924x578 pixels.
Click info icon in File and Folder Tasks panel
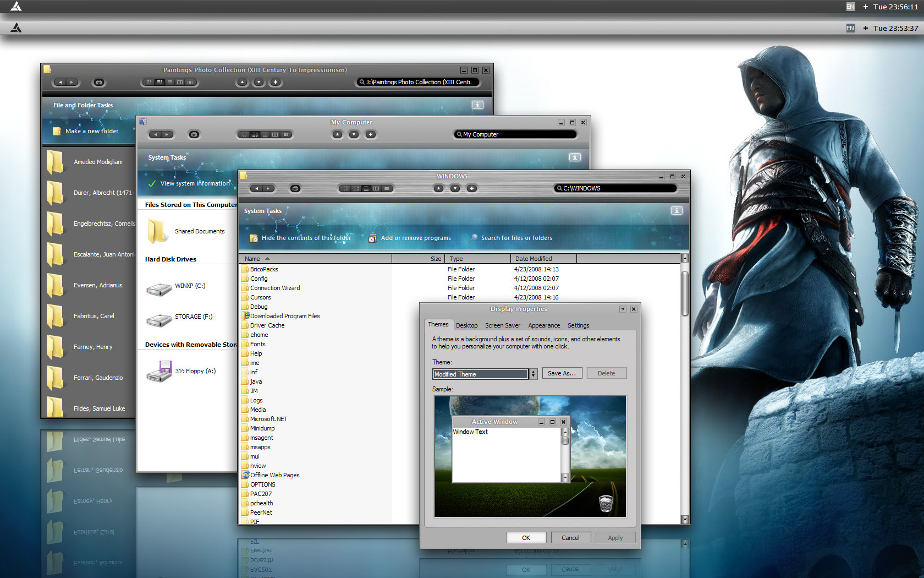[477, 105]
